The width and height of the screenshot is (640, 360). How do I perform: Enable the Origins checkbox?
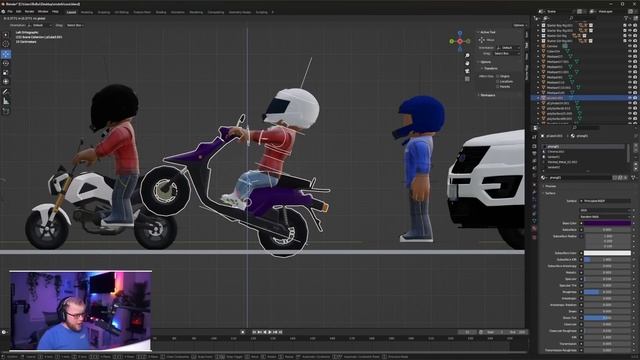coord(498,76)
